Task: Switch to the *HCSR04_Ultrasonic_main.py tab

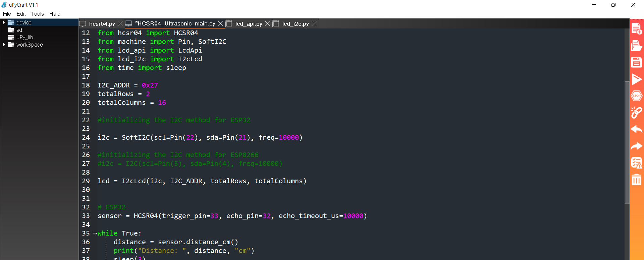Action: point(175,24)
